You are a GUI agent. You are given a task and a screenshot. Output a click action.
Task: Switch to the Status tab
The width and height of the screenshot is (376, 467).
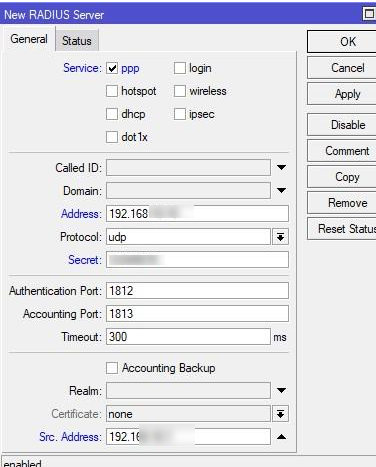point(77,41)
